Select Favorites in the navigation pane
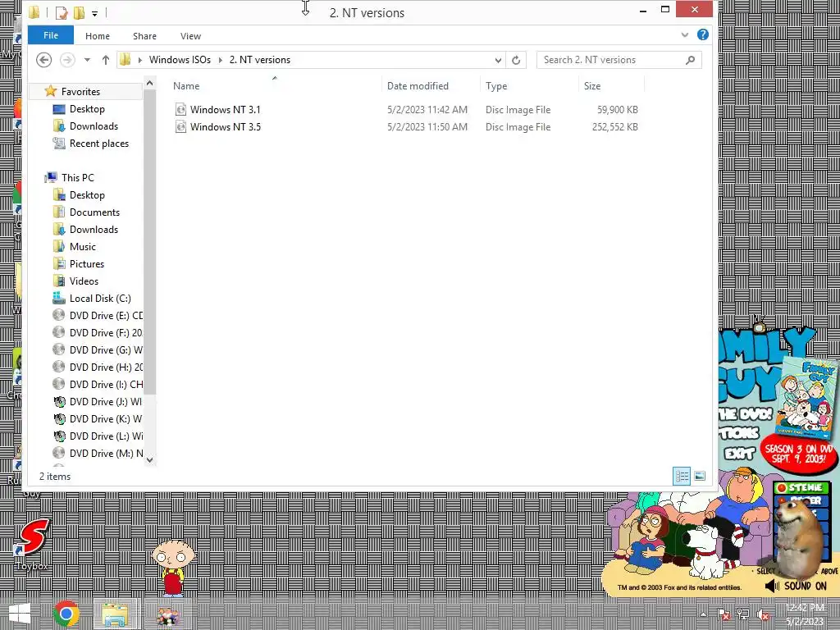 point(80,92)
